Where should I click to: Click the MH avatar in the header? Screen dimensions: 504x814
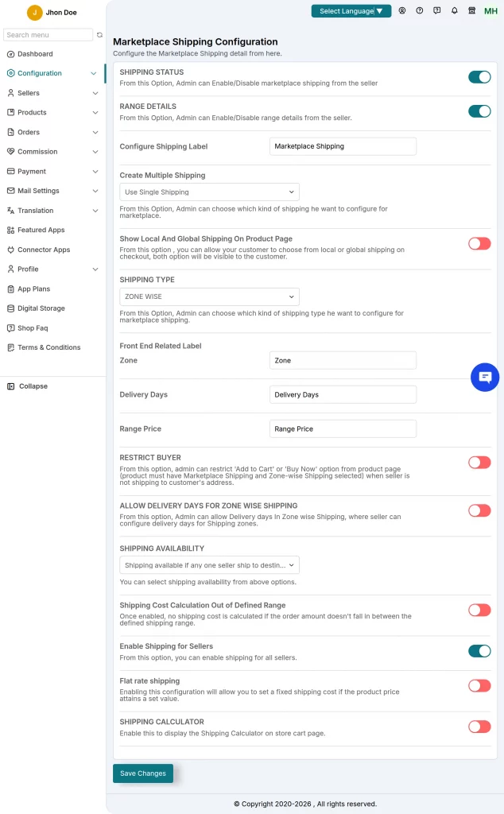(x=490, y=11)
